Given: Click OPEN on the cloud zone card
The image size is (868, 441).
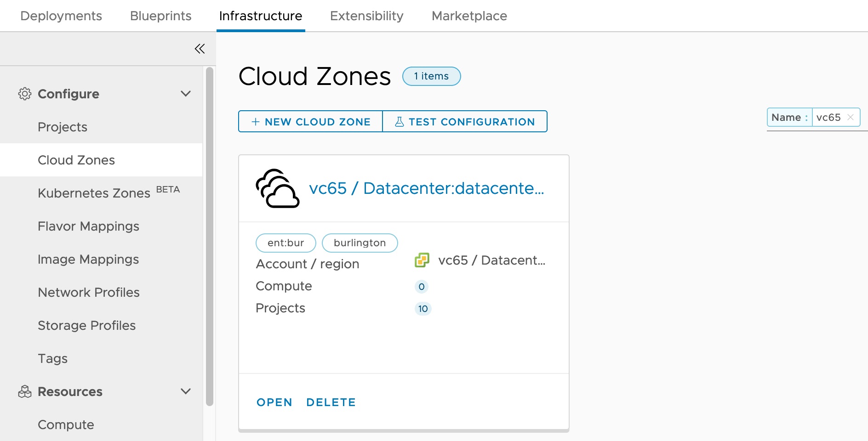Looking at the screenshot, I should (x=274, y=402).
